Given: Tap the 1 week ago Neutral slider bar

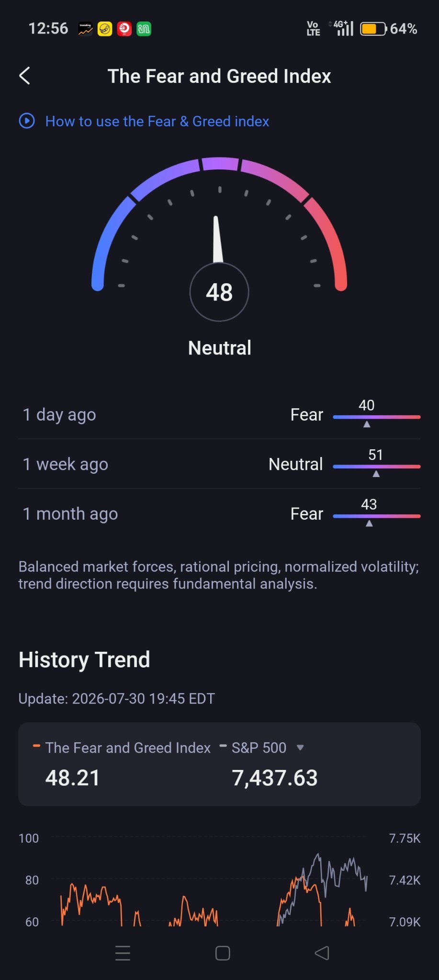Looking at the screenshot, I should [377, 466].
